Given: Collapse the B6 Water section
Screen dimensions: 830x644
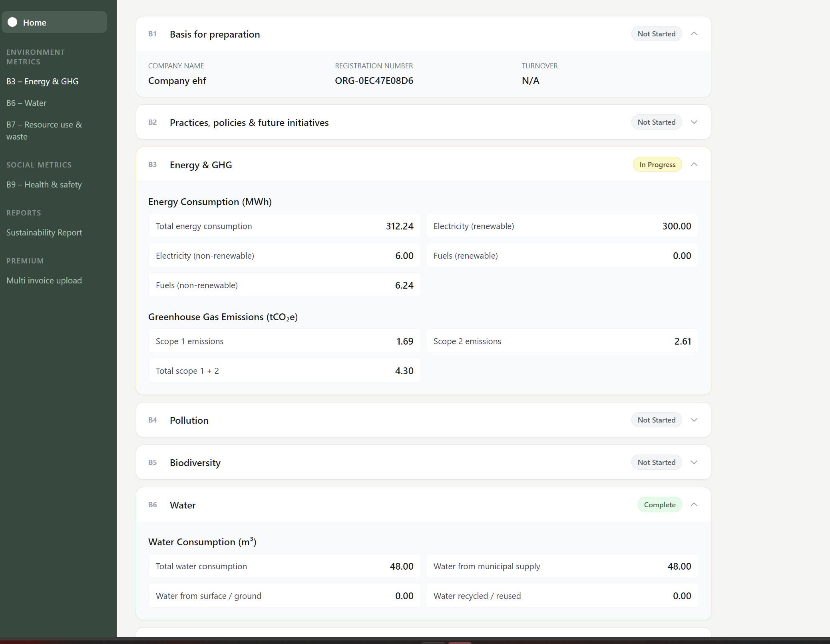Looking at the screenshot, I should pyautogui.click(x=694, y=504).
